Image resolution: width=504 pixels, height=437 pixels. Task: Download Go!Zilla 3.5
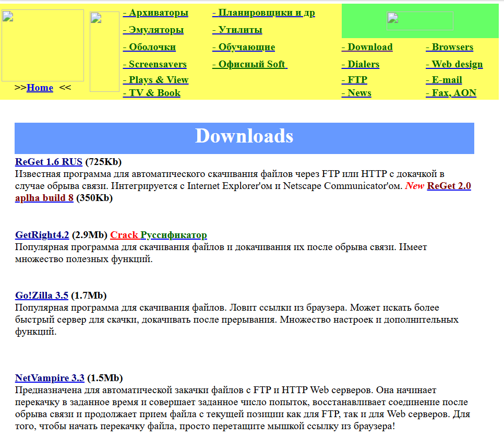coord(42,296)
